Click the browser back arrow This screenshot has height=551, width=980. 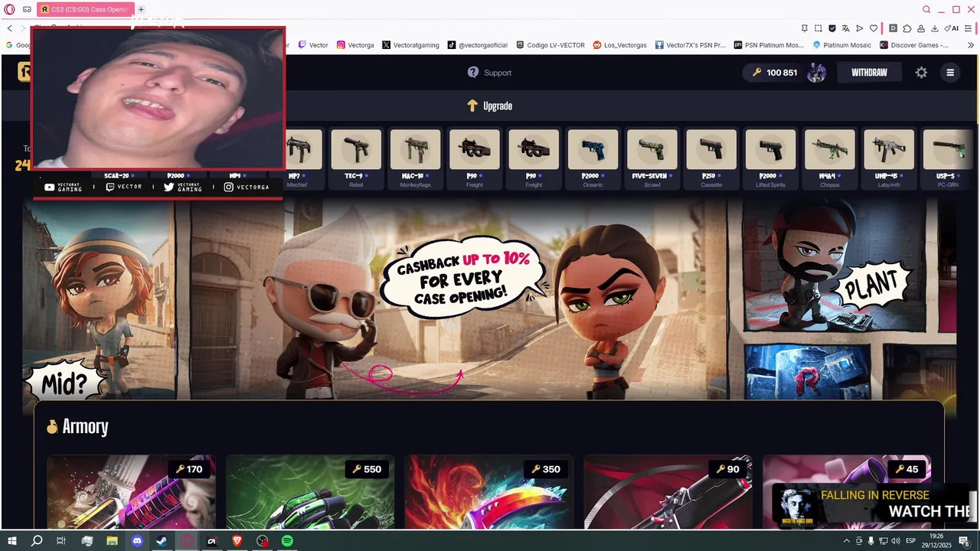9,28
